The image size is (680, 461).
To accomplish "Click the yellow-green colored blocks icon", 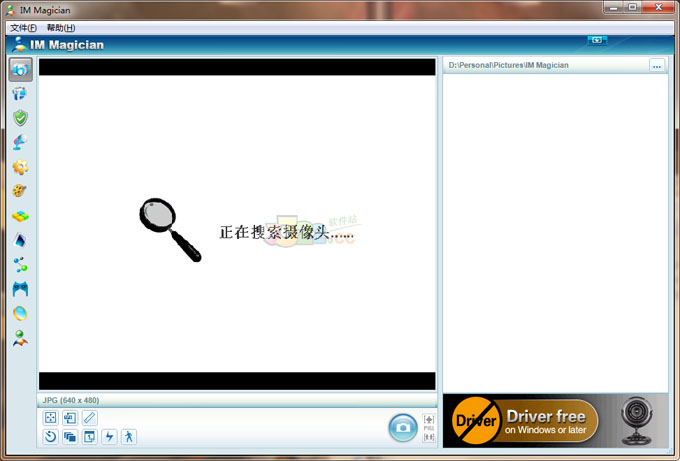I will click(20, 216).
